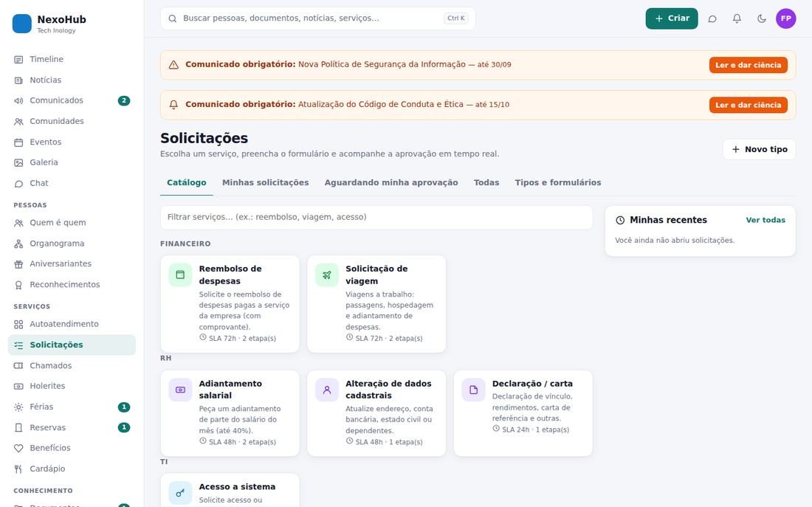This screenshot has height=507, width=812.
Task: Open Eventos calendar in the sidebar
Action: coord(72,142)
